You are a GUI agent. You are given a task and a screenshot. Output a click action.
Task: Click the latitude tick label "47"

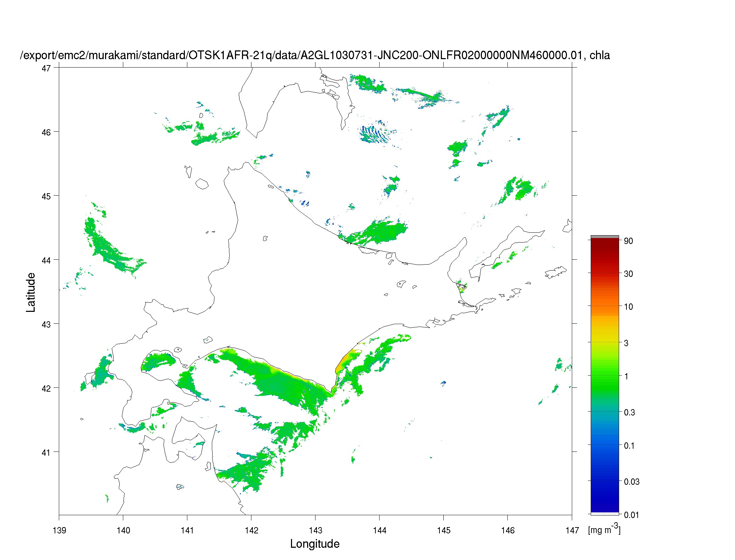click(x=46, y=68)
